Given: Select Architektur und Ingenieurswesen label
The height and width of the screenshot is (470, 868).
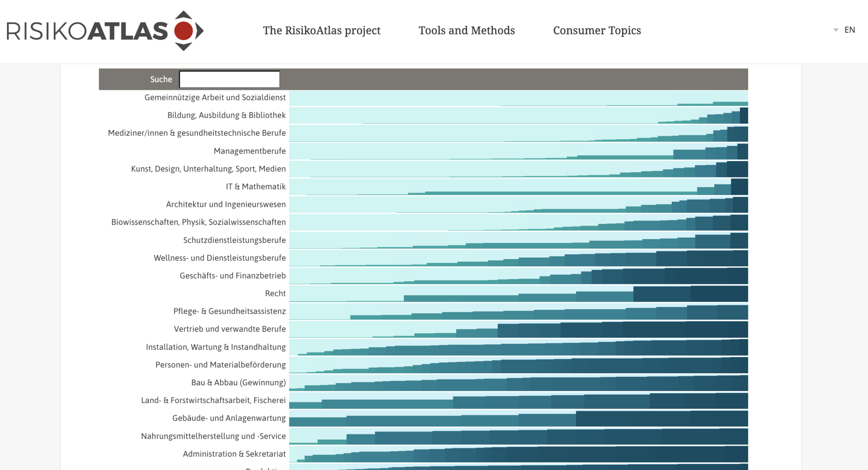Looking at the screenshot, I should click(x=226, y=204).
